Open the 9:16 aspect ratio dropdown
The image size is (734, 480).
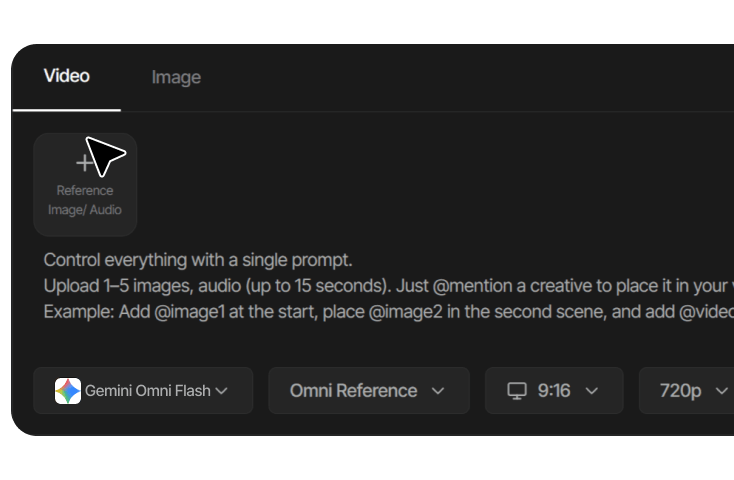tap(554, 391)
